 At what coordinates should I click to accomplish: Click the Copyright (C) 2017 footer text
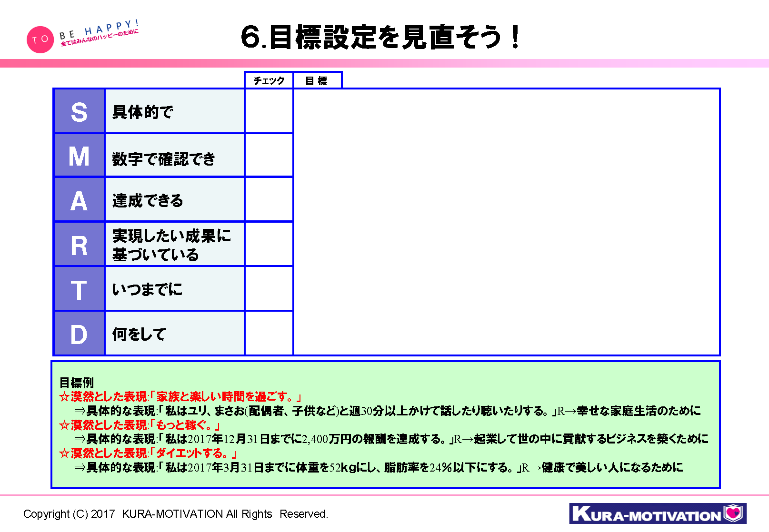176,514
